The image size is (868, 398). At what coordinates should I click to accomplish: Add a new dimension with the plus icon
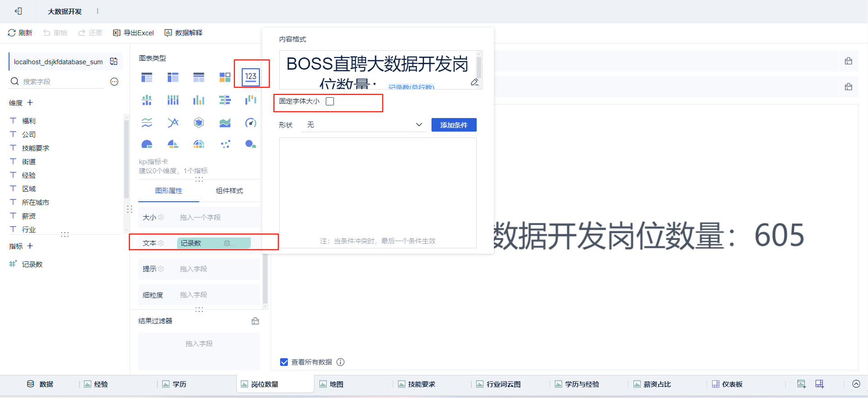click(x=30, y=103)
